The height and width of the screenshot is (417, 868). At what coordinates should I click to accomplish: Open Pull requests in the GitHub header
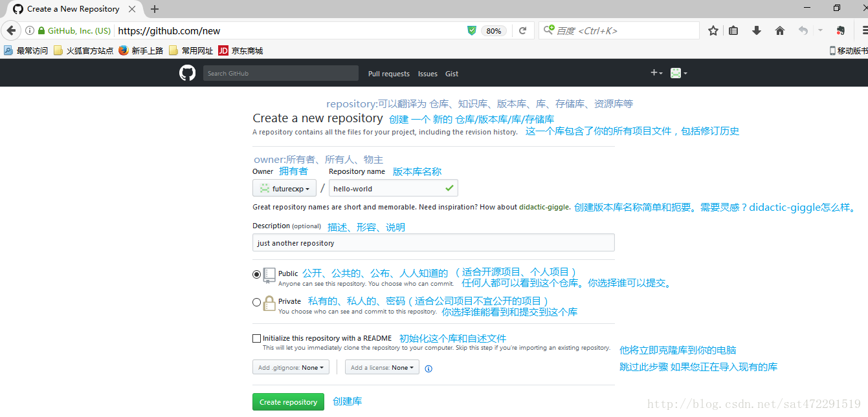(389, 74)
